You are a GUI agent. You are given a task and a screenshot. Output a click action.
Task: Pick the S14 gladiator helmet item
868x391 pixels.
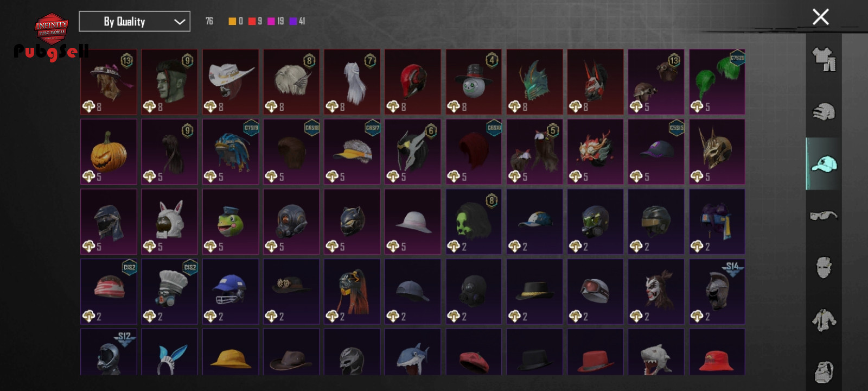tap(717, 291)
